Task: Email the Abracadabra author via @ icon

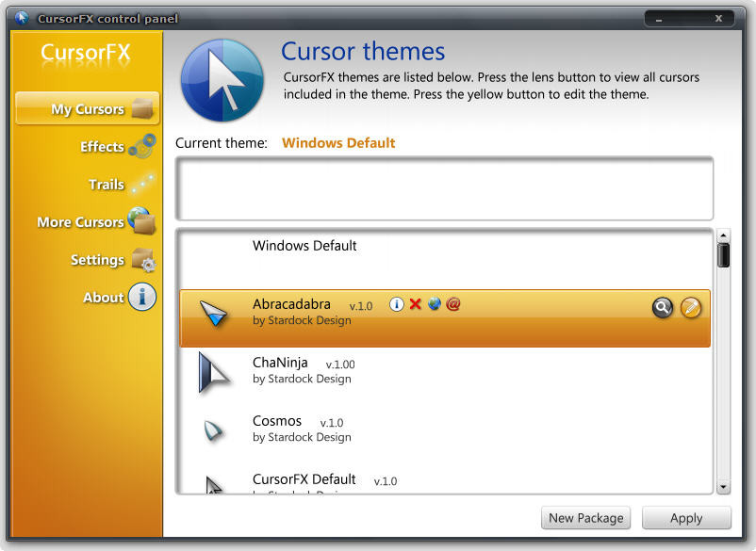Action: click(452, 304)
